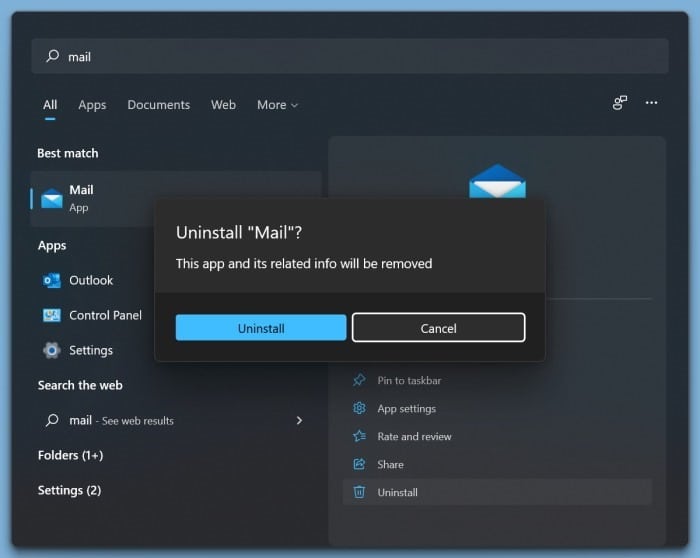Screen dimensions: 700x558
Task: Click the Share arrow icon
Action: [359, 464]
